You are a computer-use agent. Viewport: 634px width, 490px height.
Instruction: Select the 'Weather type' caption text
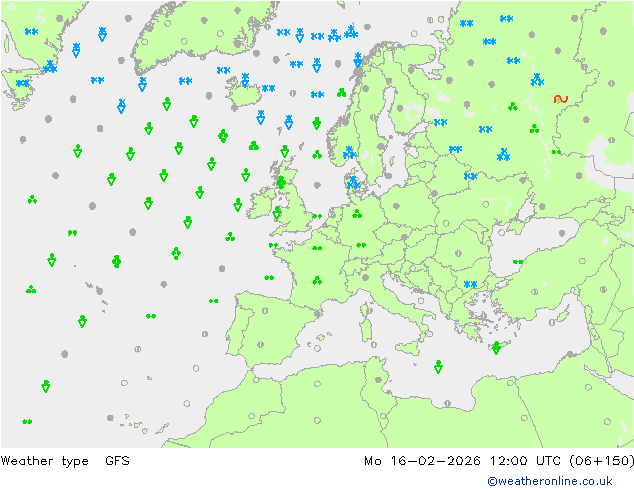pyautogui.click(x=44, y=461)
